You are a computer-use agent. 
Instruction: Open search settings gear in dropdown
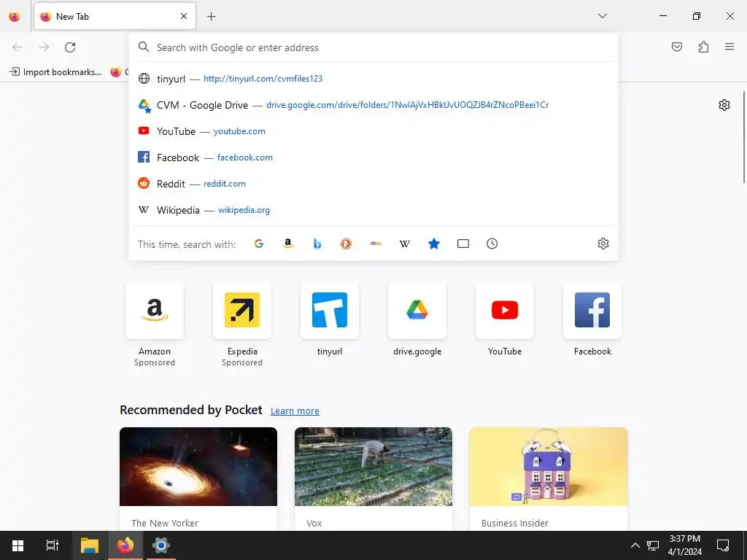click(603, 244)
